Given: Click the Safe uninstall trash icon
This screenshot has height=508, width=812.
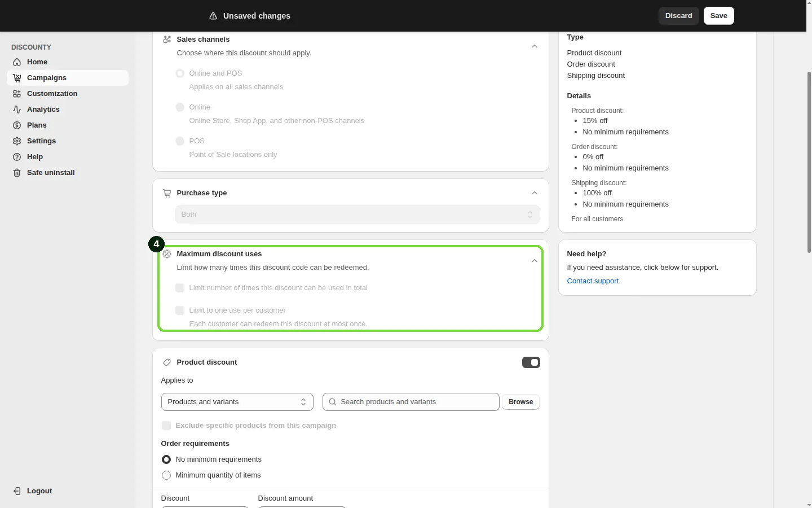Looking at the screenshot, I should [x=17, y=173].
